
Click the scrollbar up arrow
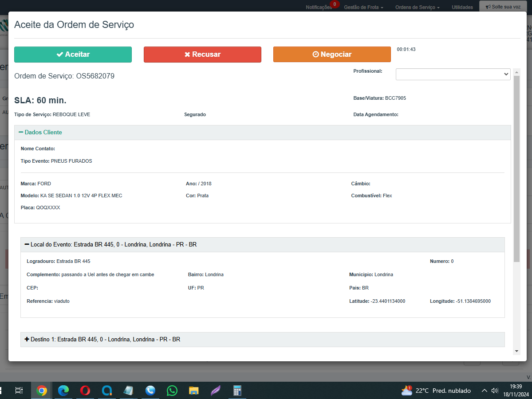click(x=517, y=72)
